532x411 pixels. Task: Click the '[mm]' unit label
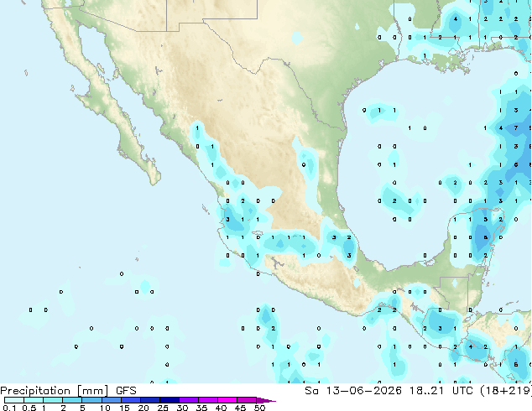pyautogui.click(x=93, y=391)
